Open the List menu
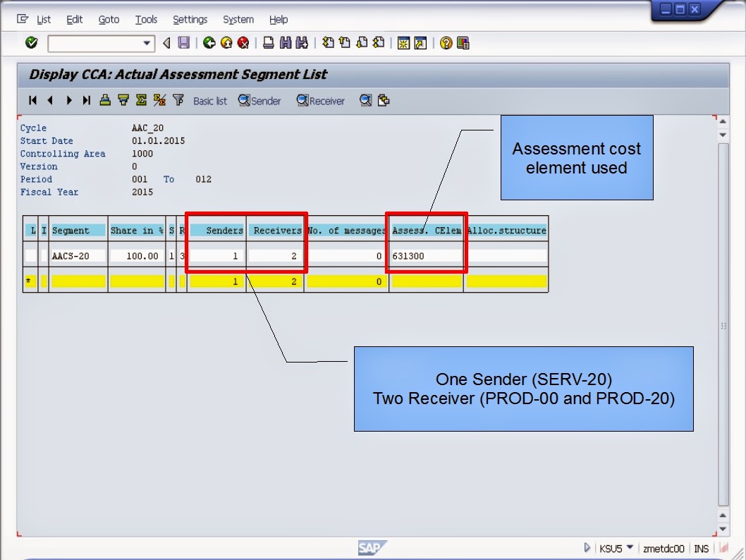The image size is (746, 560). pyautogui.click(x=43, y=20)
